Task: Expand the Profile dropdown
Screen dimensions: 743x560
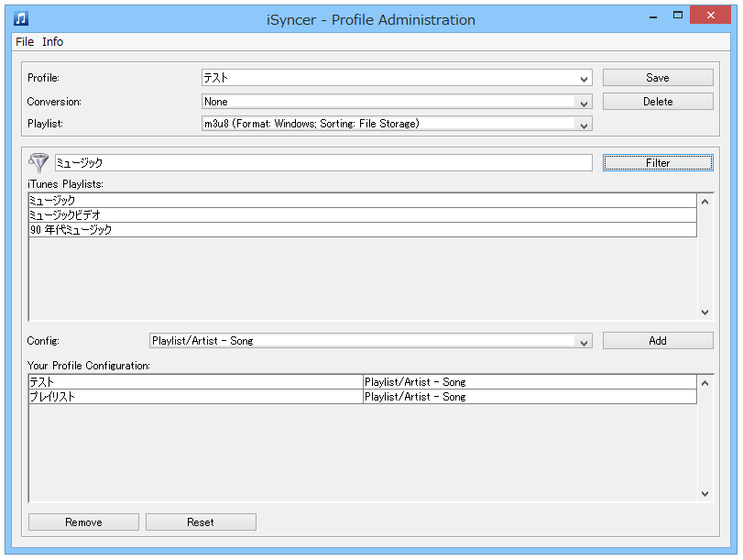Action: point(584,79)
